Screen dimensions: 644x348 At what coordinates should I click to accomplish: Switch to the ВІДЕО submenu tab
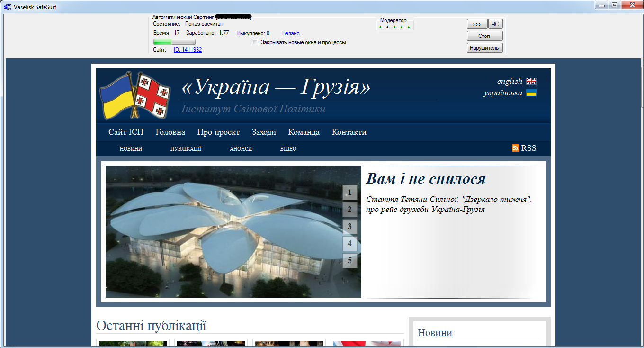coord(288,149)
